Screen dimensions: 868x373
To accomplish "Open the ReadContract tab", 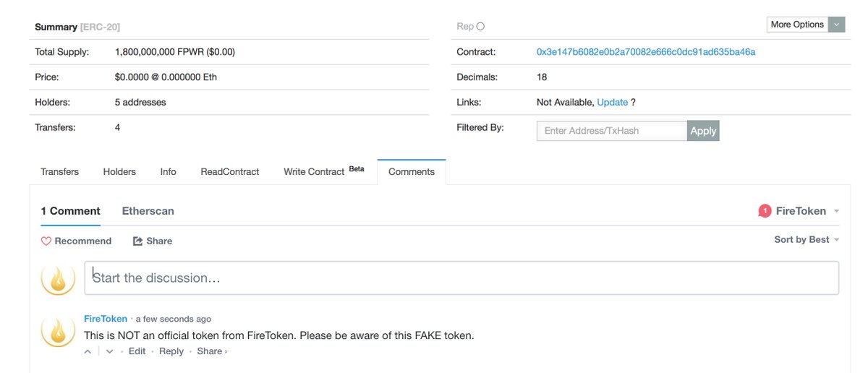I will 230,171.
